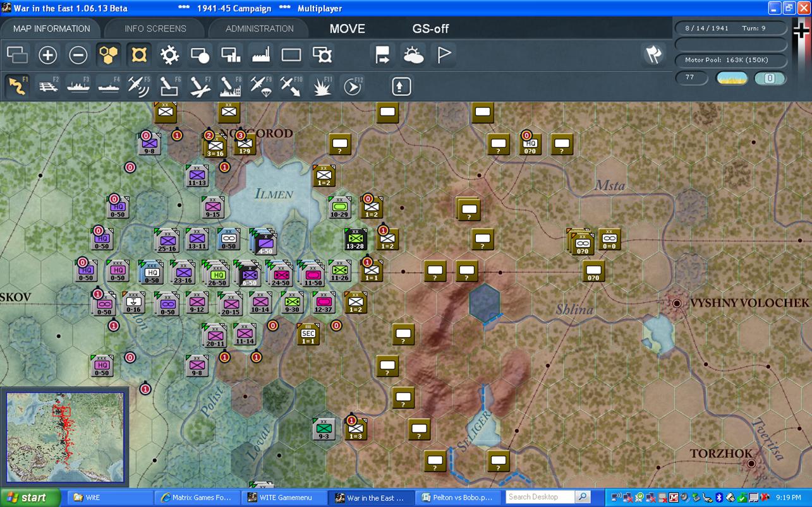The width and height of the screenshot is (812, 507).
Task: Open the INFO SCREENS tab
Action: [155, 28]
